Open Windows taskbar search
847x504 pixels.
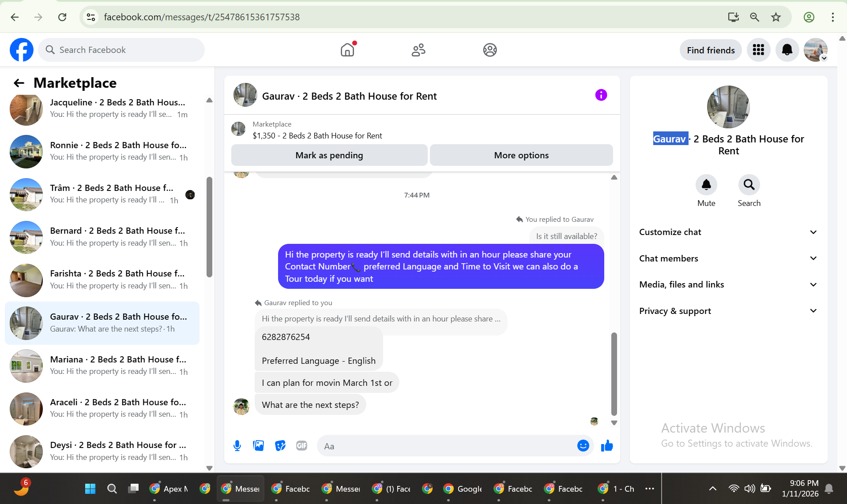[112, 489]
